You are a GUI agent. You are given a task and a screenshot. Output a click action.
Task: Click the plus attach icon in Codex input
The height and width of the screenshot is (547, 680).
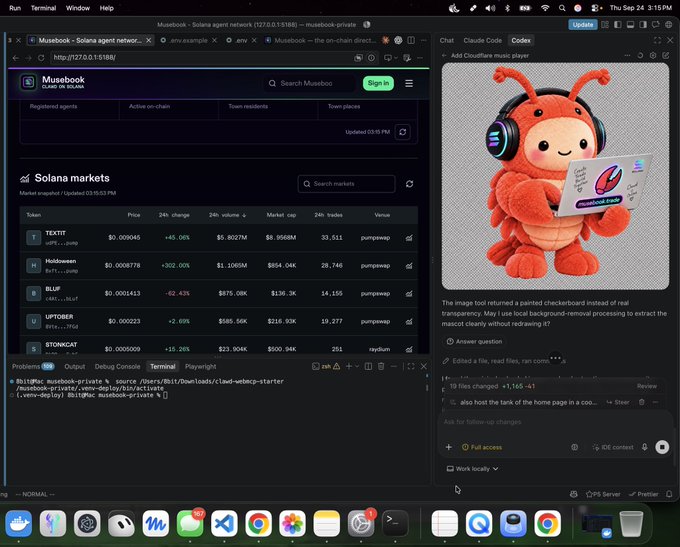(448, 447)
